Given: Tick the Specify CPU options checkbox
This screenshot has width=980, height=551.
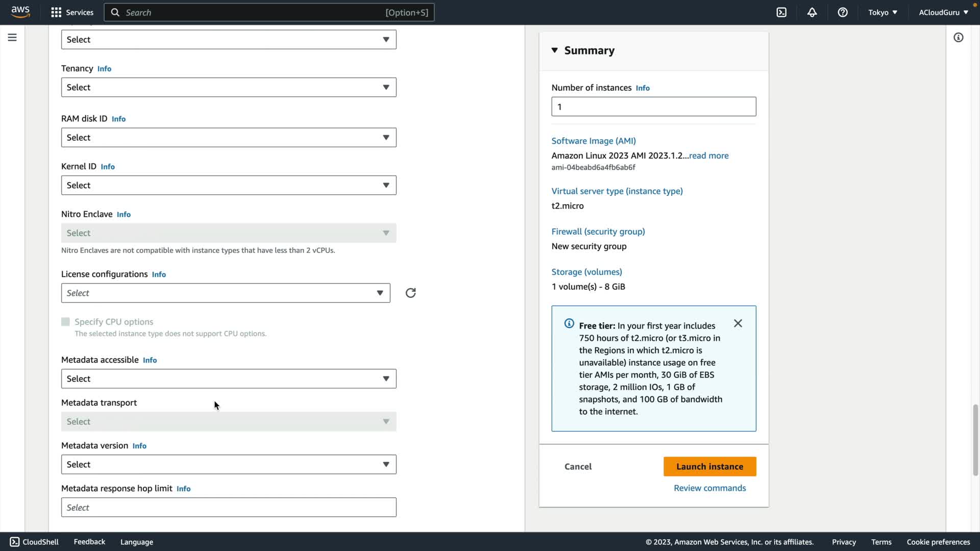Looking at the screenshot, I should [65, 322].
